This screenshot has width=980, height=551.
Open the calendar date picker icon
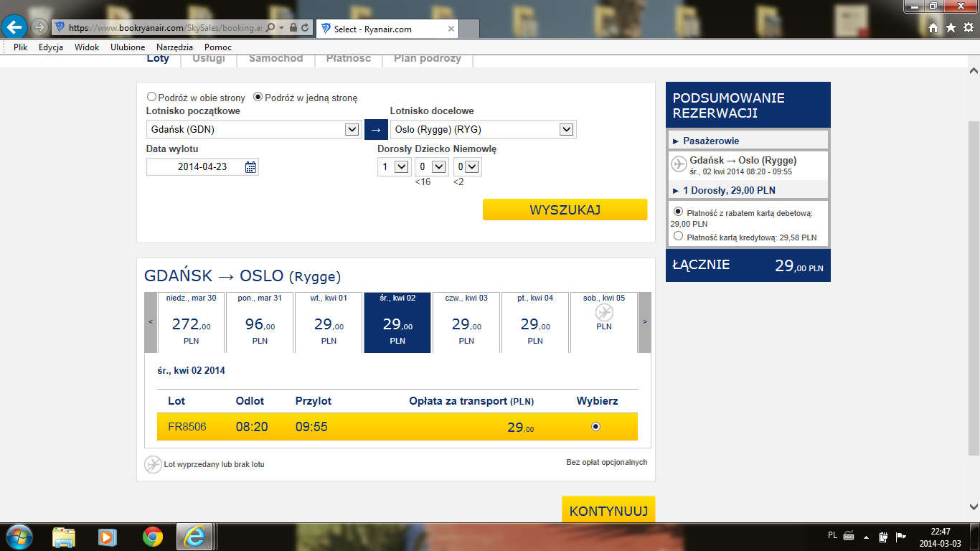(x=250, y=167)
